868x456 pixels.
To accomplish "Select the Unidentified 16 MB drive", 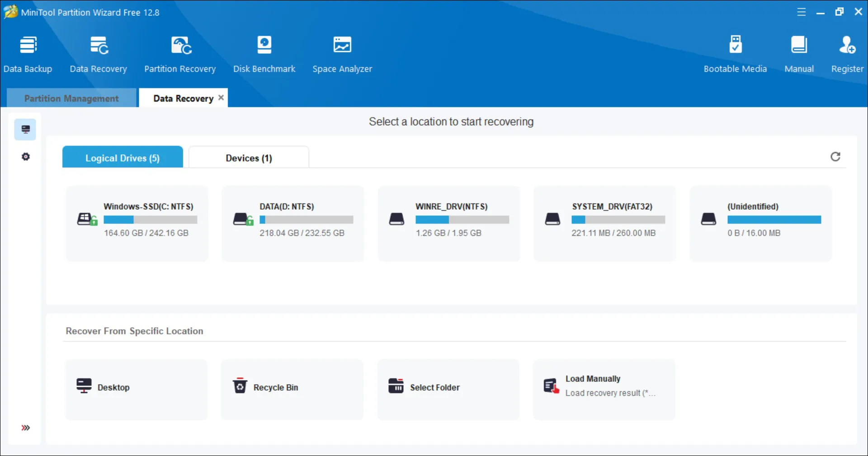I will (760, 223).
